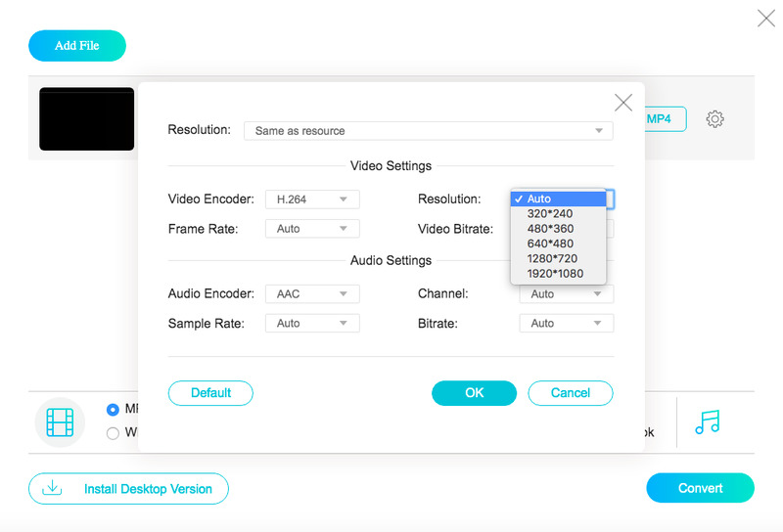Expand the Sample Rate dropdown
The image size is (783, 532).
click(312, 324)
